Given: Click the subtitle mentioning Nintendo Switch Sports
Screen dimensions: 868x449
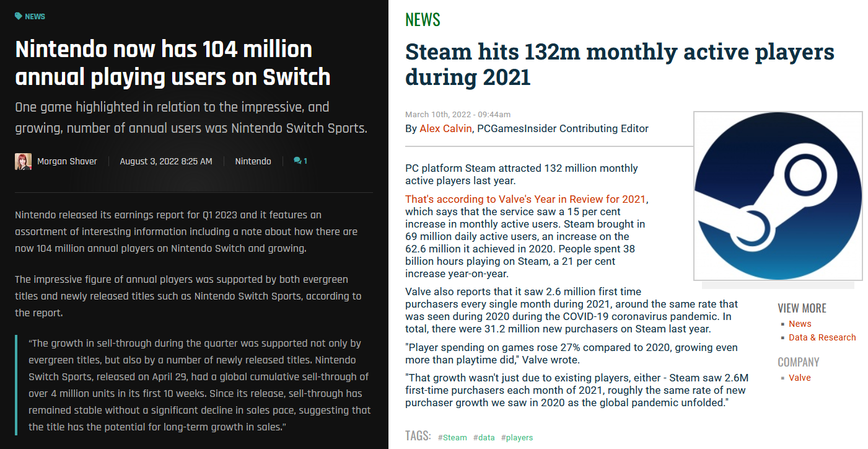Looking at the screenshot, I should pos(191,118).
